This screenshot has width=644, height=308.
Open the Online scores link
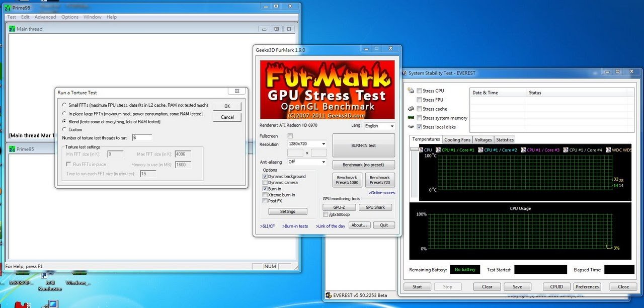[381, 193]
